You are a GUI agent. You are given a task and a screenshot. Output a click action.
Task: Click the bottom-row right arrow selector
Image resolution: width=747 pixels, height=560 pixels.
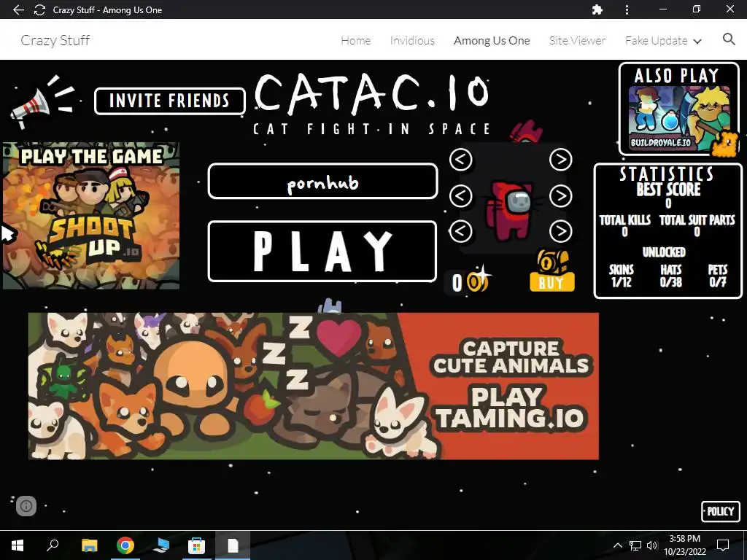pos(561,231)
